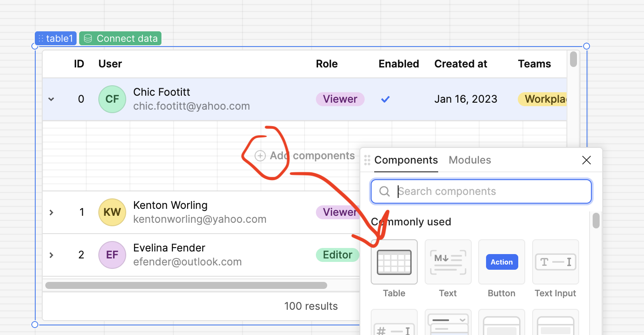Click the plus icon beside Add components
644x335 pixels.
(x=260, y=156)
